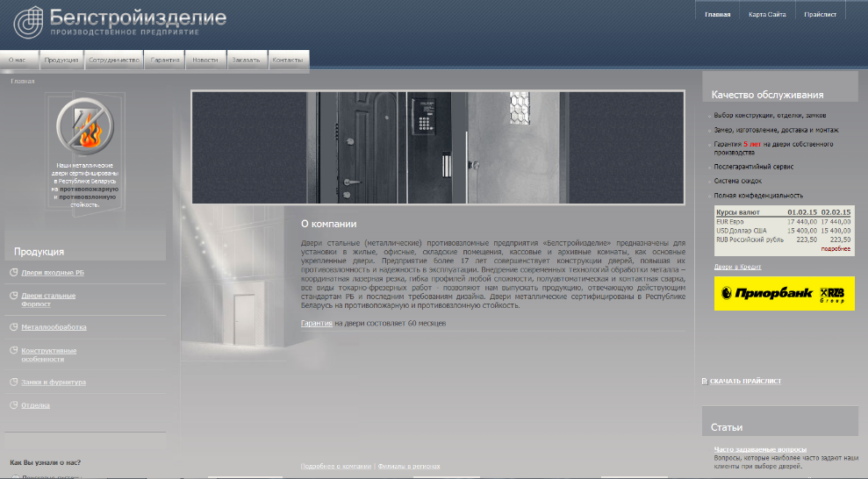
Task: Click the illuminated door illustration
Action: tap(244, 319)
